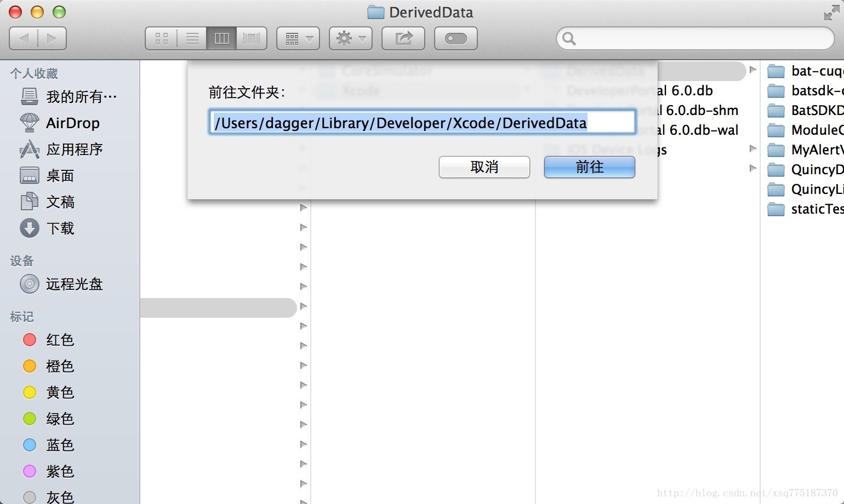Expand the selected DerivedData row arrow
Image resolution: width=844 pixels, height=504 pixels.
tap(753, 70)
